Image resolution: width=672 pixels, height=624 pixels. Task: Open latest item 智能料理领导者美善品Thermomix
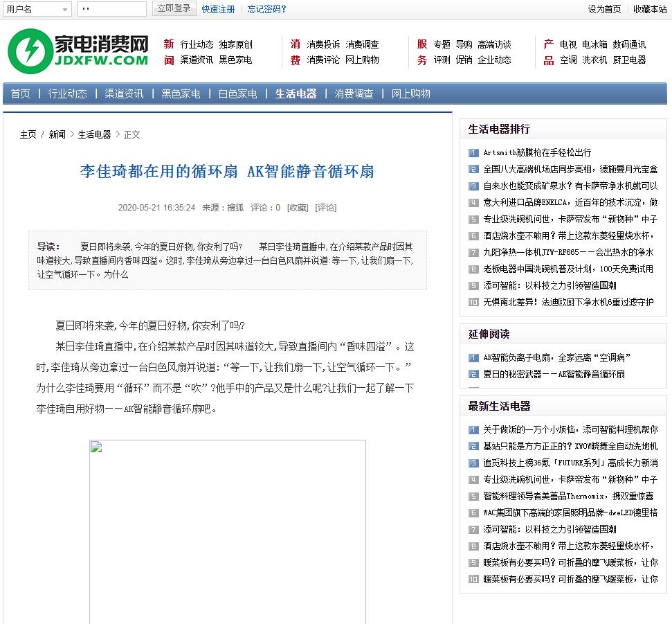pyautogui.click(x=568, y=496)
